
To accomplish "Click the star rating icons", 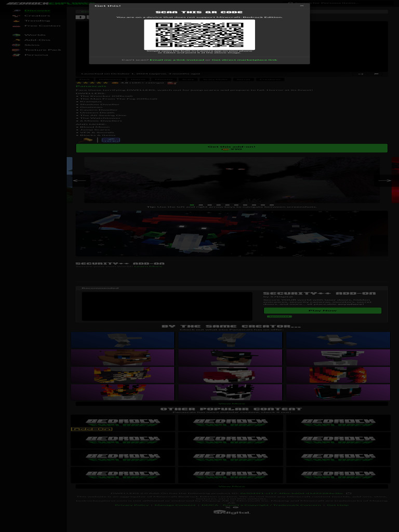I will pyautogui.click(x=92, y=83).
